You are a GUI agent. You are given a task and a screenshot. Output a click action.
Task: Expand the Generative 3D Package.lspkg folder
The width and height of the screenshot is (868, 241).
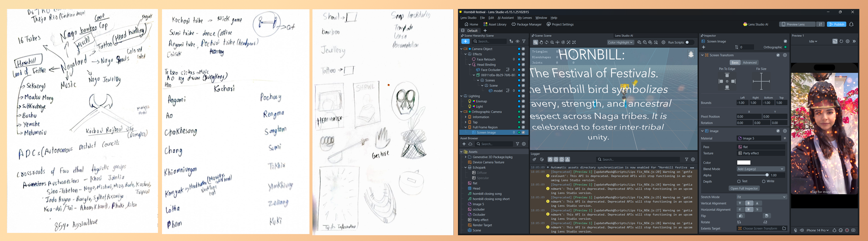(466, 157)
